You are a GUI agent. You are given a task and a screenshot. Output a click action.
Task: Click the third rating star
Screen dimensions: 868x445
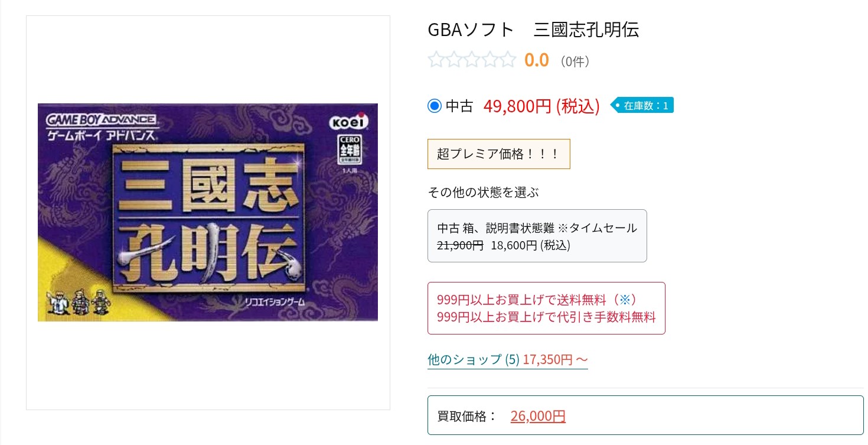472,60
